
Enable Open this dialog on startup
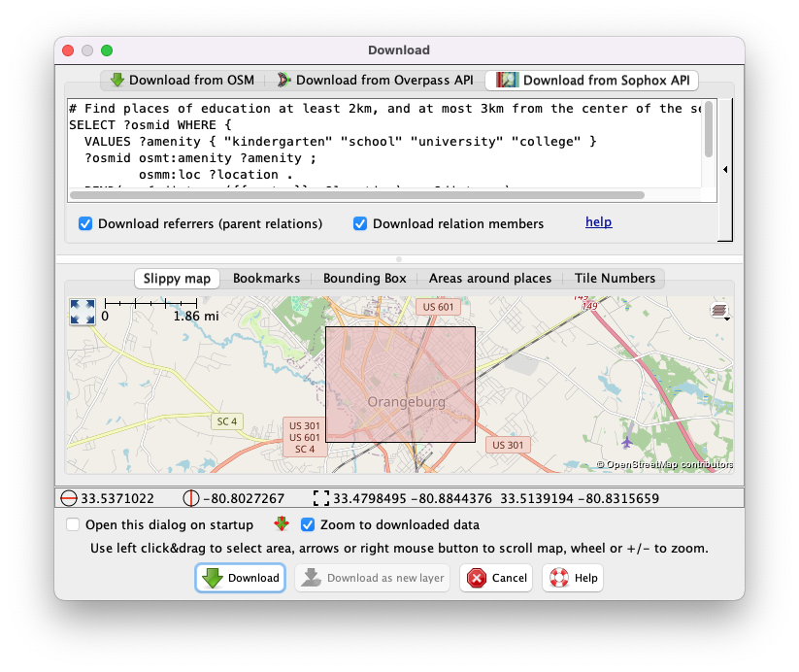73,524
